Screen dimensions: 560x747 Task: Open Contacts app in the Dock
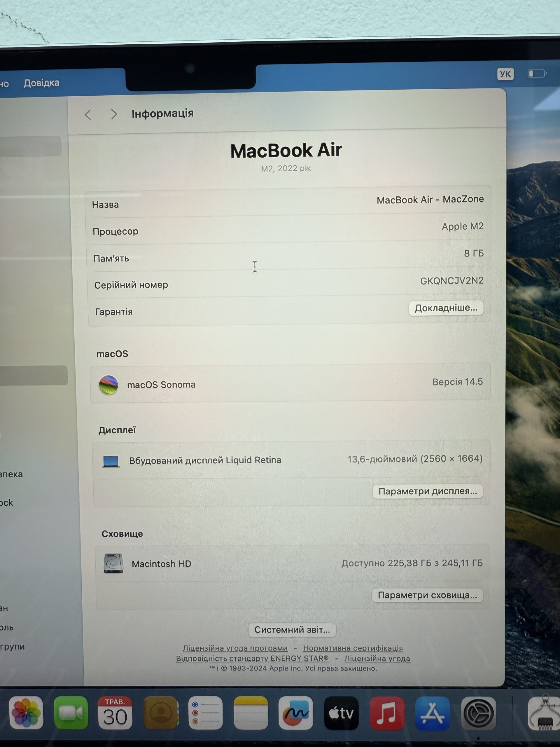click(161, 712)
